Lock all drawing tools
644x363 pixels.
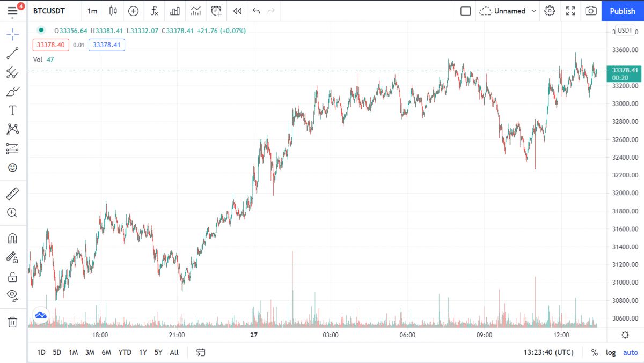[x=12, y=277]
